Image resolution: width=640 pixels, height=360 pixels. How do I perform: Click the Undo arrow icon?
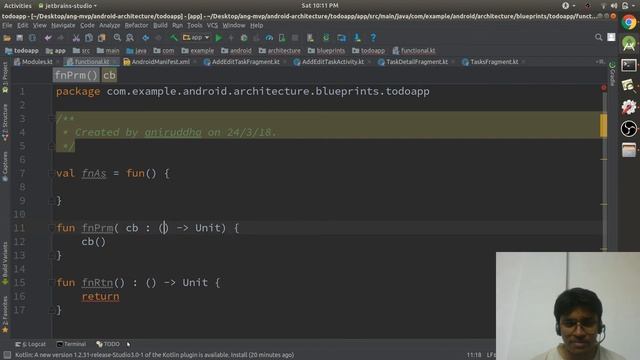48,38
